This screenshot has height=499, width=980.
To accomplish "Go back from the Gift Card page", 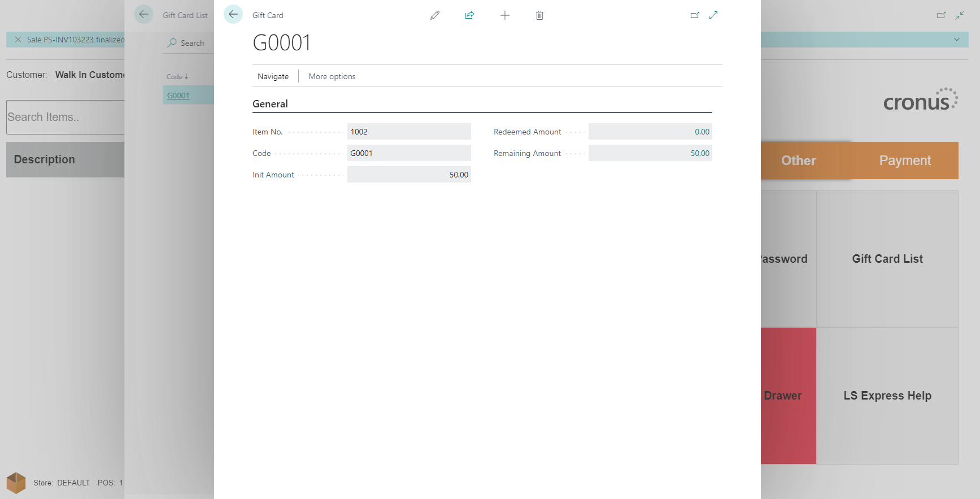I will 233,14.
